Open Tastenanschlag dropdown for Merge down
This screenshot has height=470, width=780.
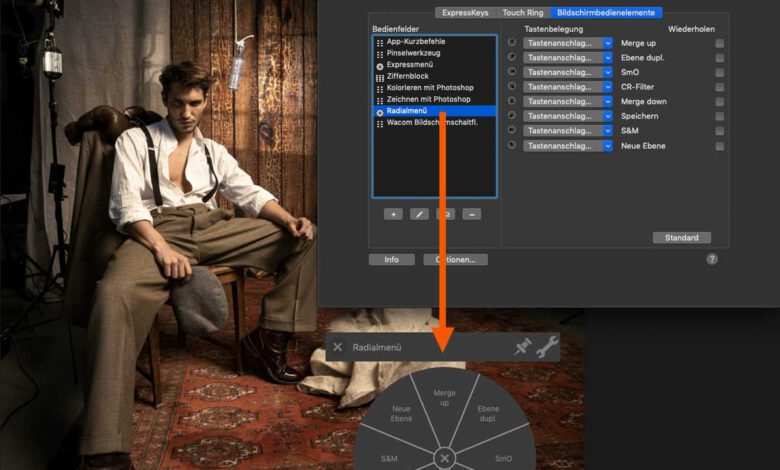click(567, 101)
